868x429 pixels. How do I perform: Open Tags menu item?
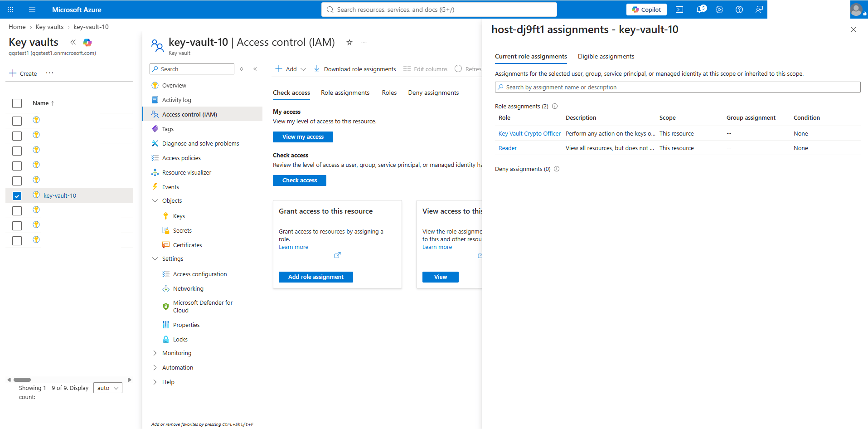point(168,129)
